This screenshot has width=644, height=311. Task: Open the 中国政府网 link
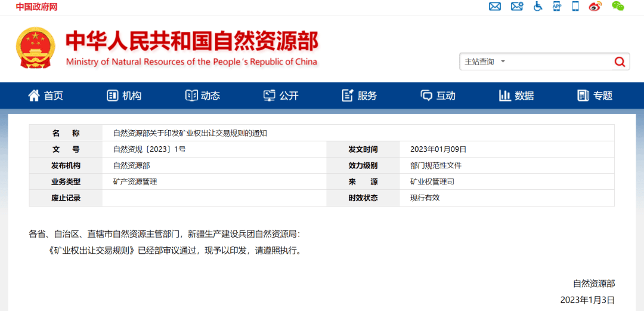pos(36,7)
